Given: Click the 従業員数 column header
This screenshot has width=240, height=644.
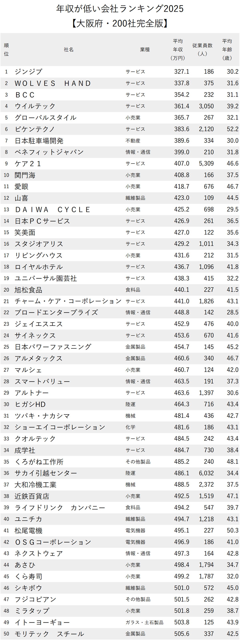Looking at the screenshot, I should click(202, 49).
